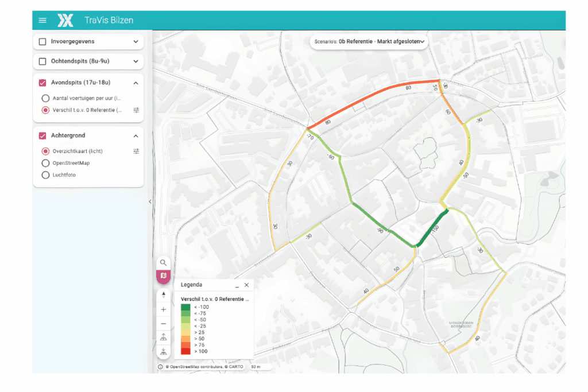Click the TraVis logo icon
Screen dimensions: 588x392
coord(65,21)
